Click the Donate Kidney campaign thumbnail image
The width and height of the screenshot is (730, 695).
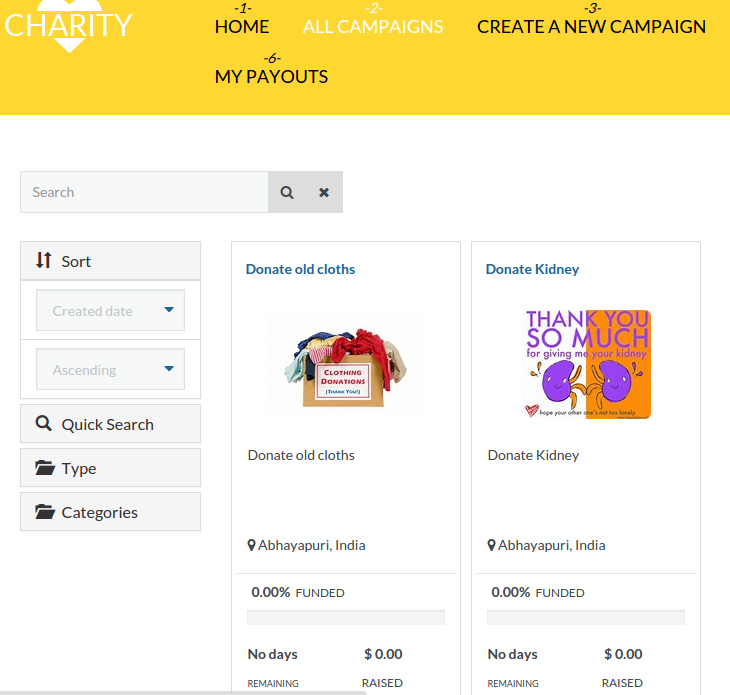(588, 364)
